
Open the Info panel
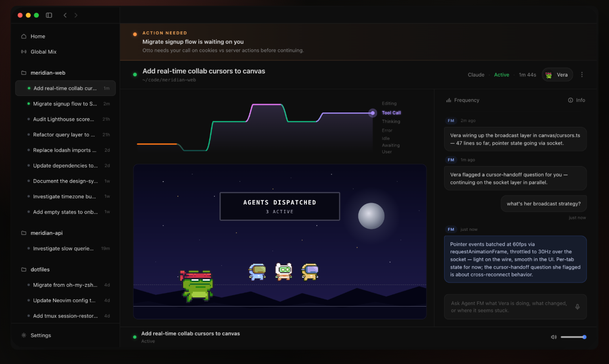click(576, 100)
